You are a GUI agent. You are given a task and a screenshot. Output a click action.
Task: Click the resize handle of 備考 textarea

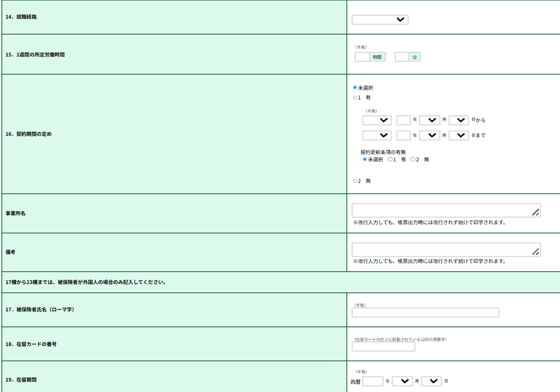point(536,251)
